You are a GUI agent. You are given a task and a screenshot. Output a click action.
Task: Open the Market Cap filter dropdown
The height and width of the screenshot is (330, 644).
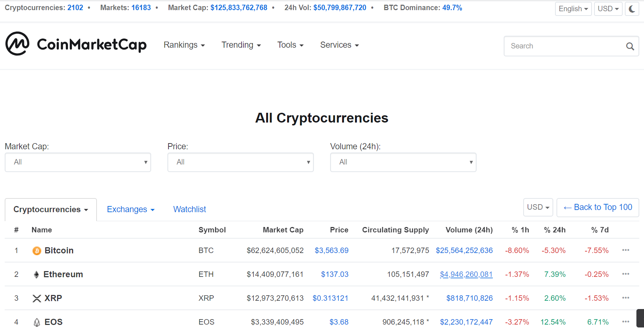[x=78, y=162]
